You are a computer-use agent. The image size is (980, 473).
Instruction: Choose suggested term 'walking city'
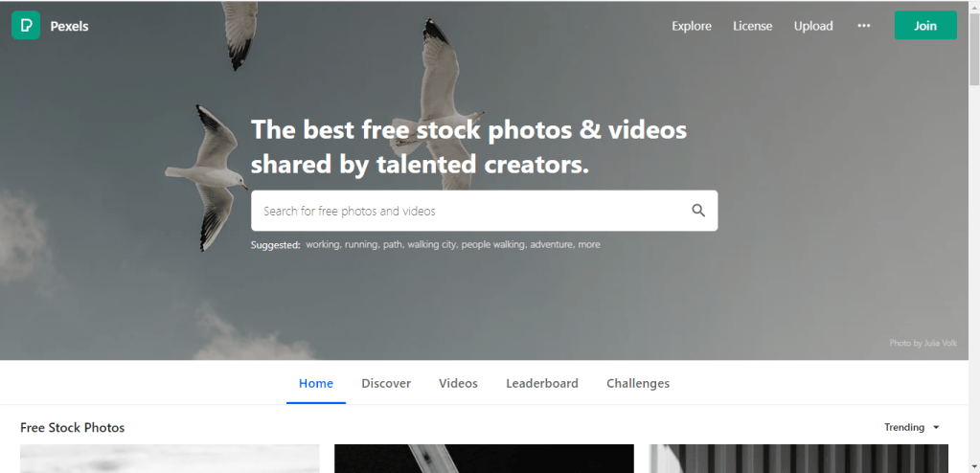tap(431, 244)
